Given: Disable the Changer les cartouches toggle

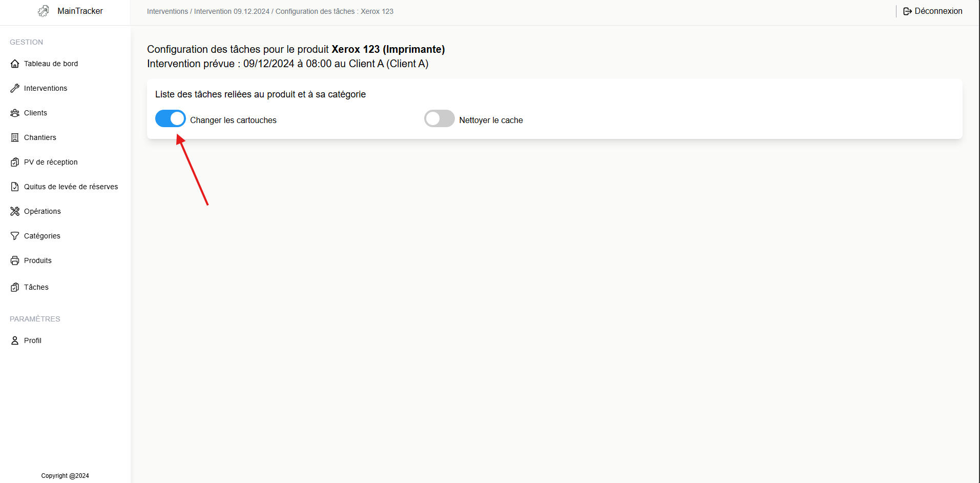Looking at the screenshot, I should coord(171,118).
